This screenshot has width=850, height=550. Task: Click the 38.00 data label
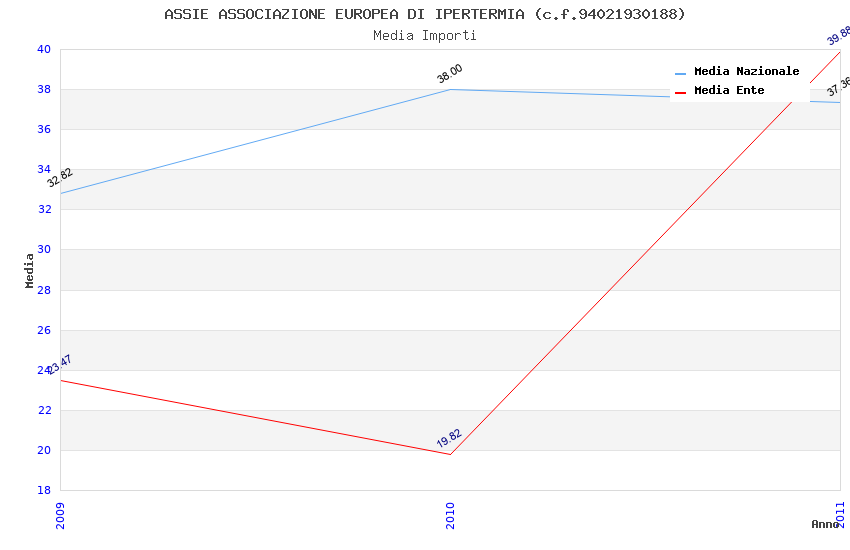click(450, 73)
